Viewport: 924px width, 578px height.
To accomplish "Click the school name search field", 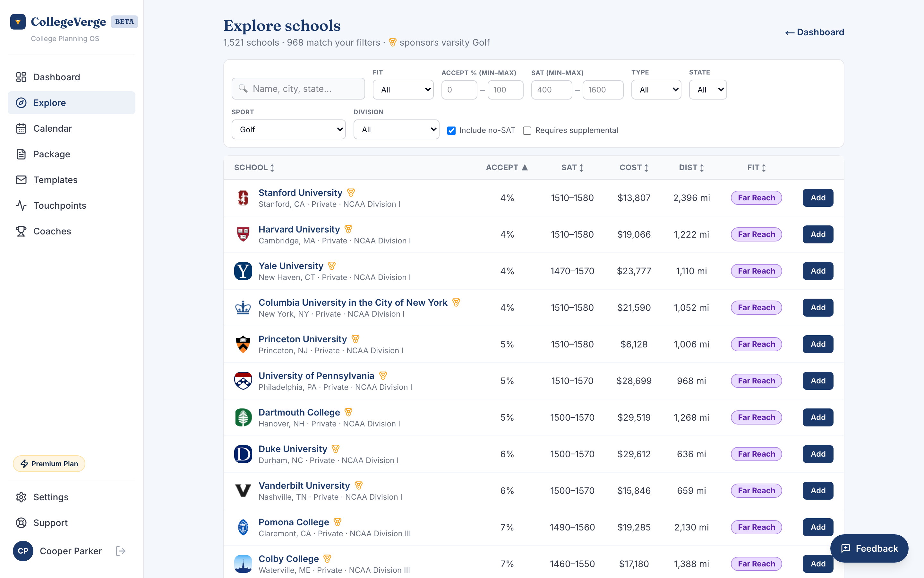I will click(298, 89).
